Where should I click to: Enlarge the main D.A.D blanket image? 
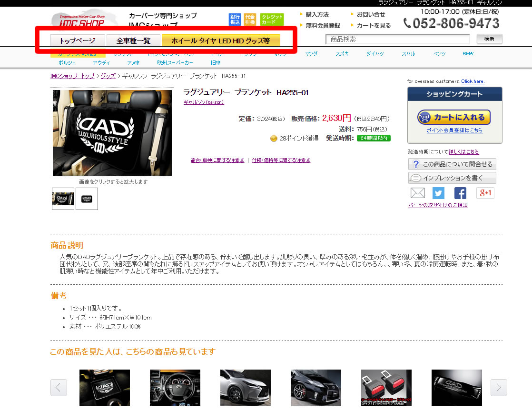(x=112, y=133)
